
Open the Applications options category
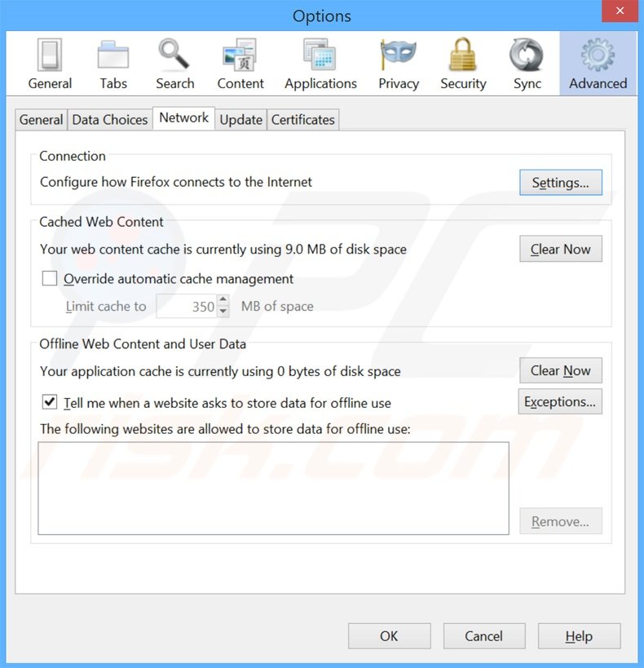(x=320, y=64)
